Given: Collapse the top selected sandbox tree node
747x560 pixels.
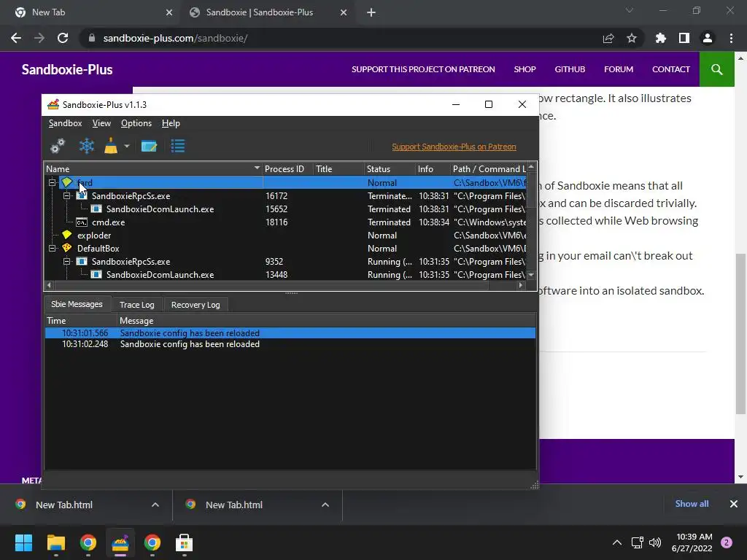Looking at the screenshot, I should [x=53, y=183].
